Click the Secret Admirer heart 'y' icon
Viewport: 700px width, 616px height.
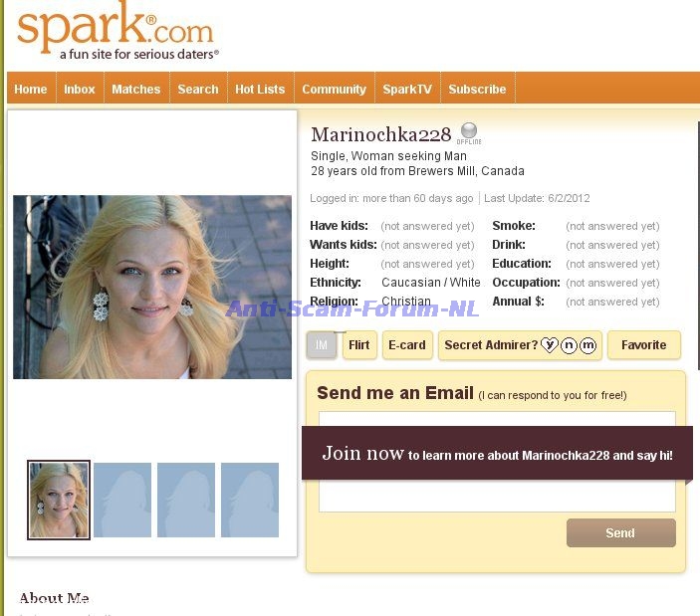[x=550, y=344]
